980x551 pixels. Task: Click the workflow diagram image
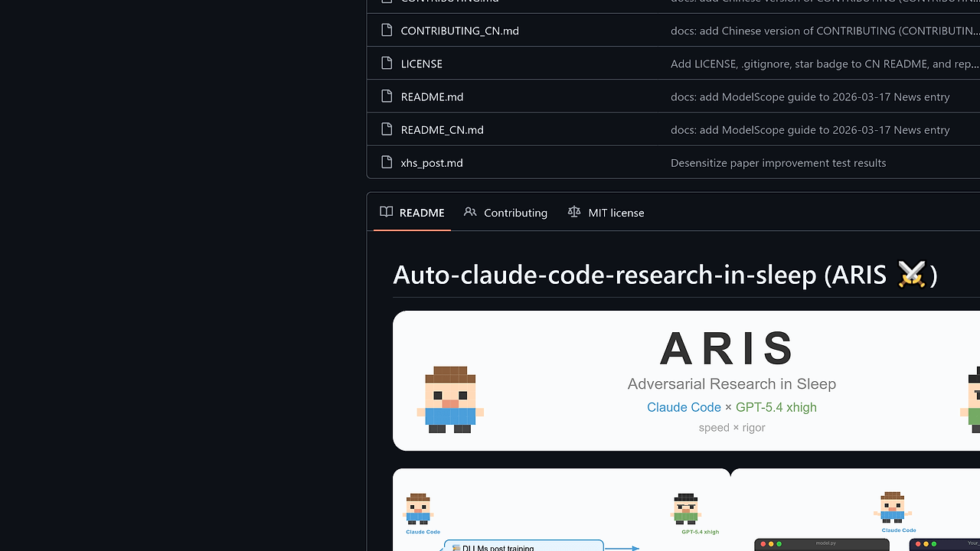click(x=686, y=510)
